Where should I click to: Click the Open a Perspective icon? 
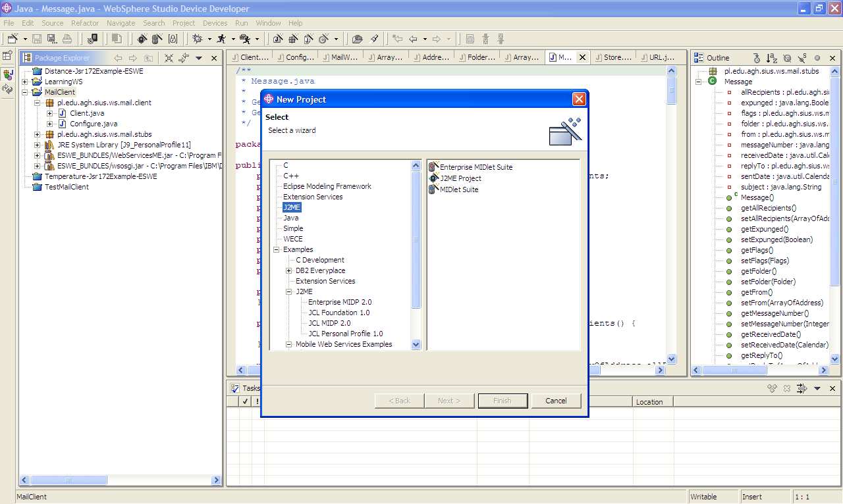pyautogui.click(x=7, y=56)
